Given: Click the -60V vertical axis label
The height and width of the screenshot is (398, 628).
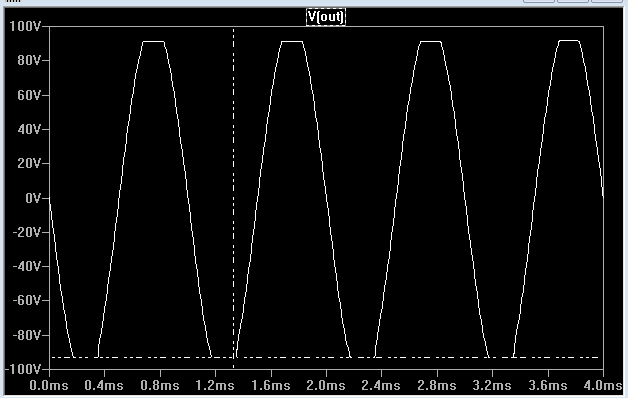Looking at the screenshot, I should pos(26,300).
